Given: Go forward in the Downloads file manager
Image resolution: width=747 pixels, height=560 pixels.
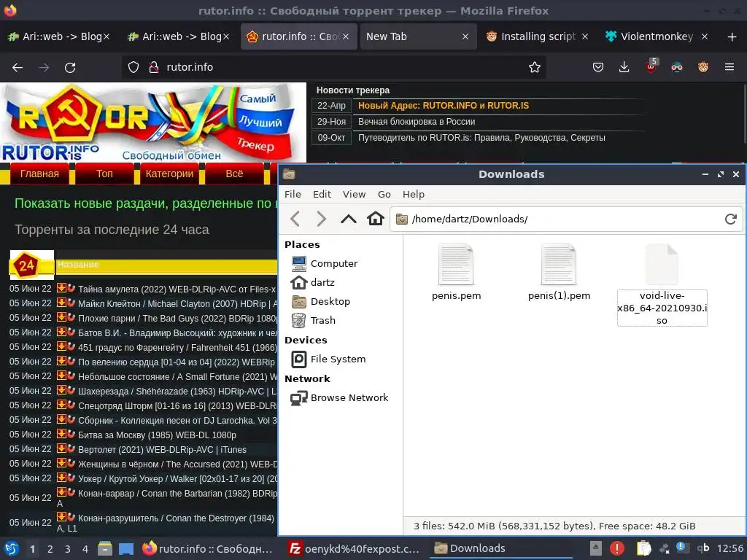Looking at the screenshot, I should coord(322,219).
